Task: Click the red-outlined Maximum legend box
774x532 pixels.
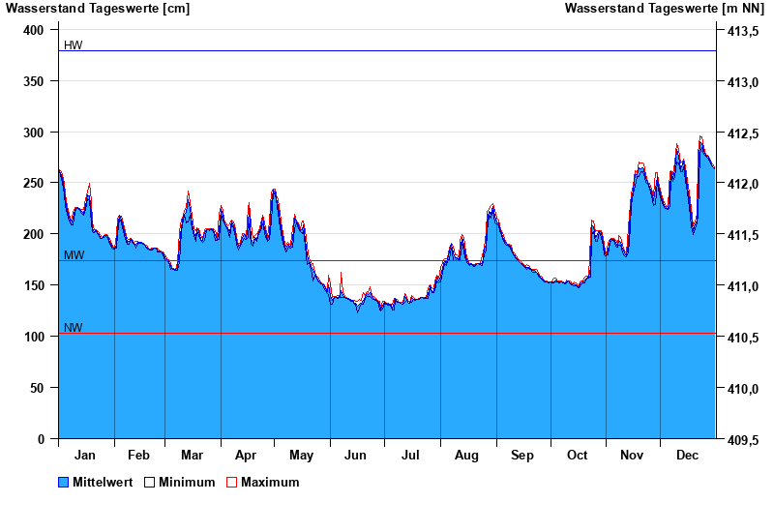Action: pyautogui.click(x=231, y=482)
